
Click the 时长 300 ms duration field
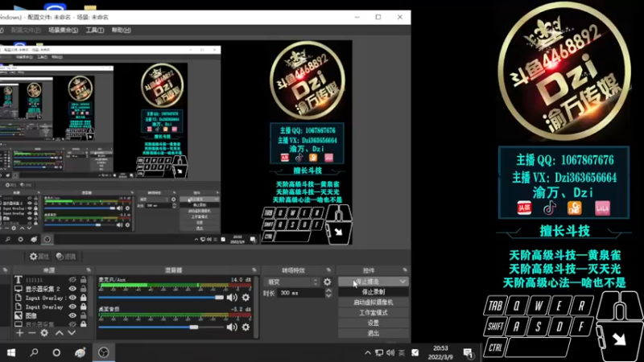point(301,293)
